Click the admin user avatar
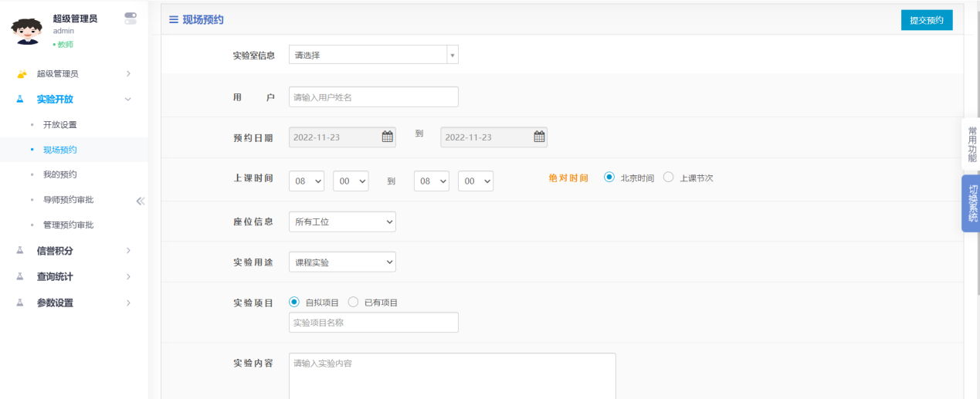The width and height of the screenshot is (980, 399). 26,30
